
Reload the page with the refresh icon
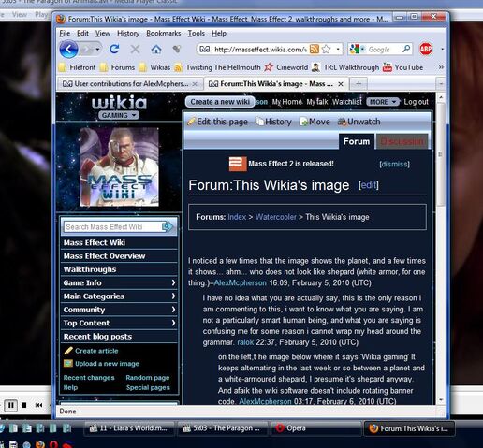(114, 49)
